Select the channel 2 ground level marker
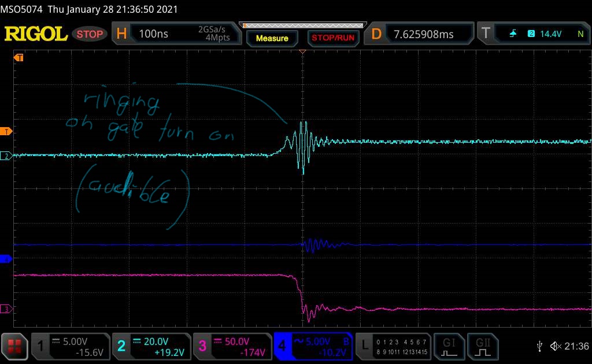 click(6, 155)
